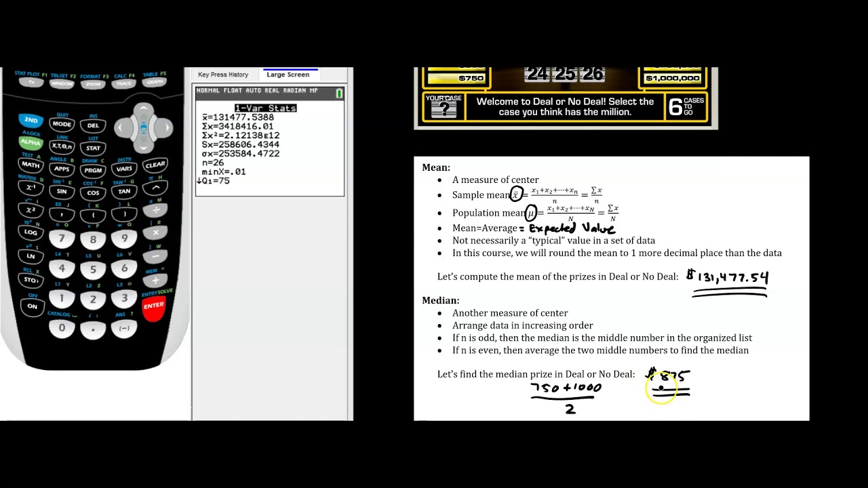Click the x² square key
The image size is (868, 488).
click(31, 209)
